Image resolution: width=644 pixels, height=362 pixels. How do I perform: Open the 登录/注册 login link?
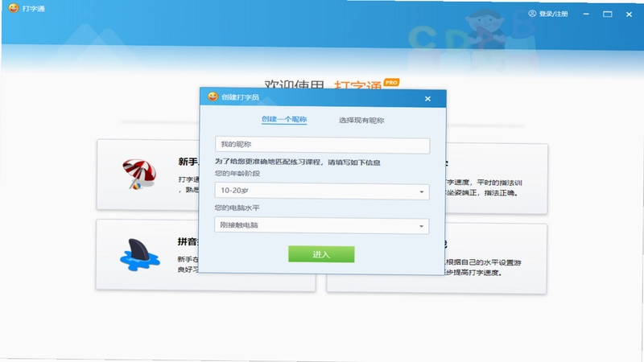[553, 14]
